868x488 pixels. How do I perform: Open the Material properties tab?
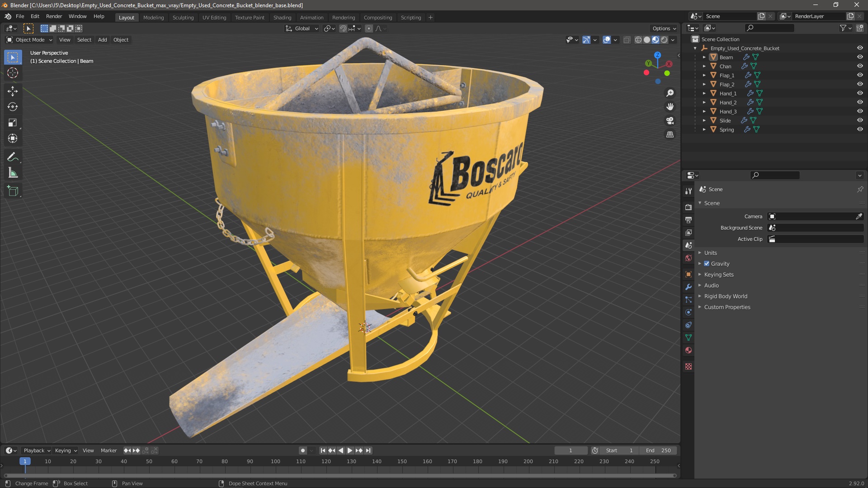click(689, 350)
